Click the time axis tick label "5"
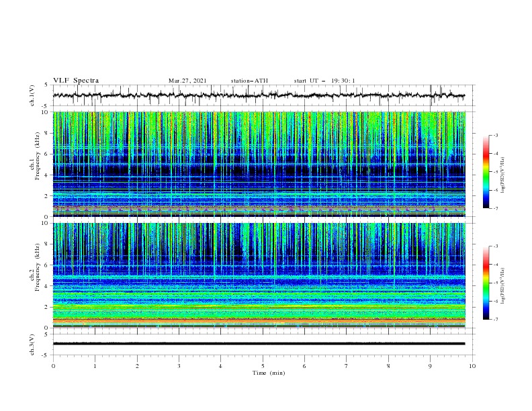 point(263,366)
